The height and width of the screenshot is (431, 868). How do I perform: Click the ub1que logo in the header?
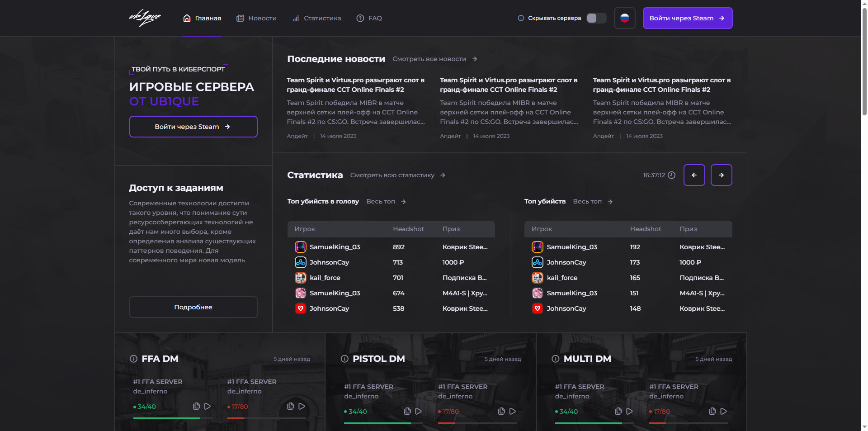point(145,18)
